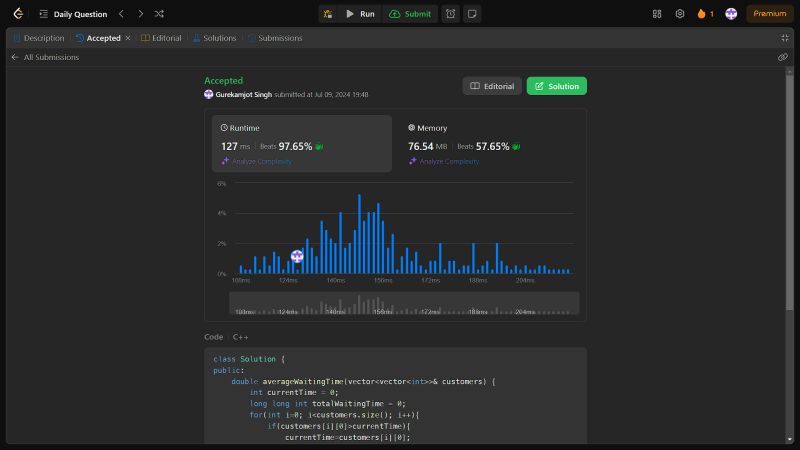
Task: Click the '97.65%' runtime beats value
Action: (295, 146)
